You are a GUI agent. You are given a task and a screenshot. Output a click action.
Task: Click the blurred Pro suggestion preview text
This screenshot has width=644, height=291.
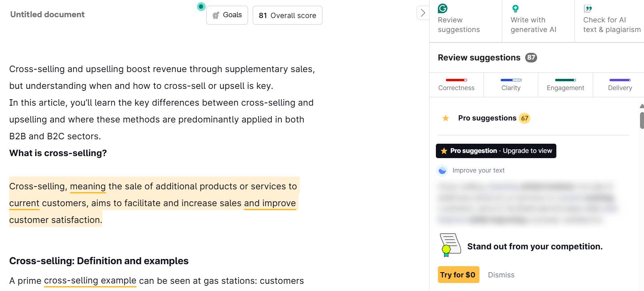click(x=528, y=203)
